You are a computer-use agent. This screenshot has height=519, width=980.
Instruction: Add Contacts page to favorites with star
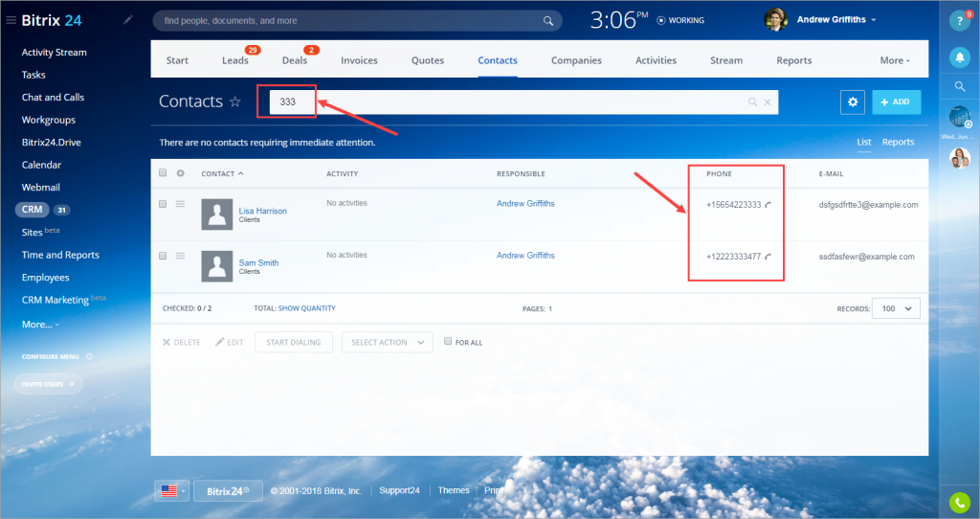coord(235,102)
